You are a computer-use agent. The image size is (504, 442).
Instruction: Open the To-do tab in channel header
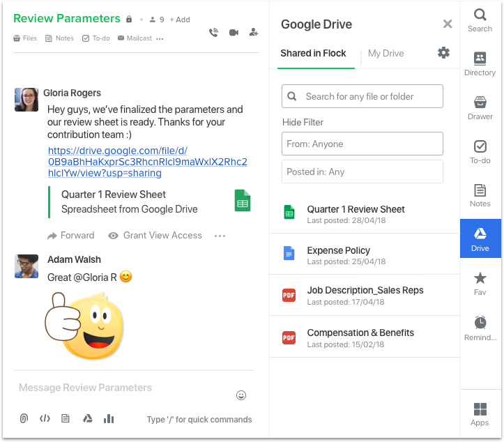tap(96, 38)
